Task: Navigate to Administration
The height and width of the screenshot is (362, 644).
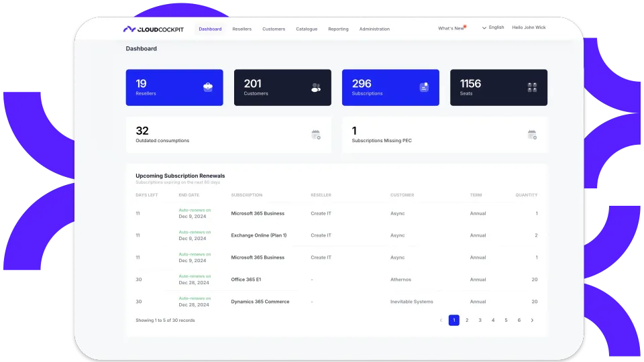Action: (374, 29)
